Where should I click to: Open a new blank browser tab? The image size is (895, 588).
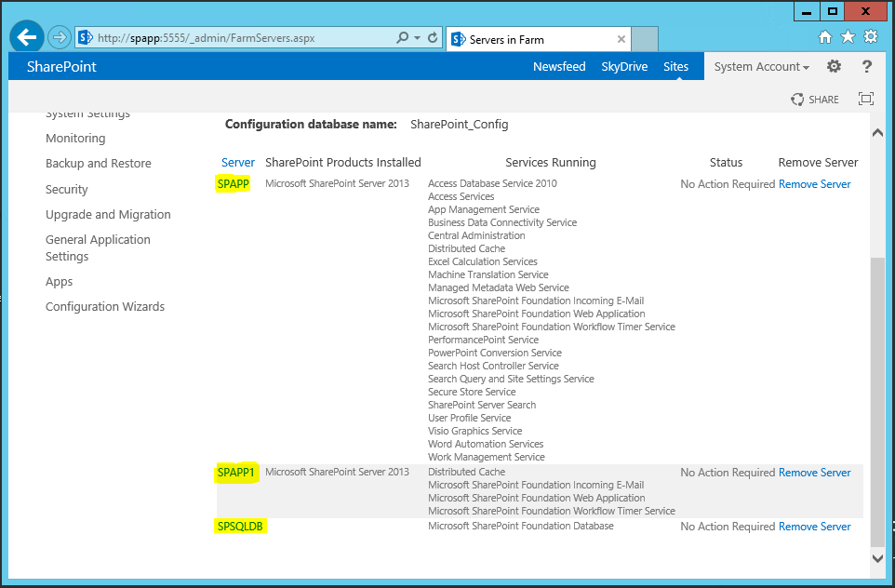(645, 39)
